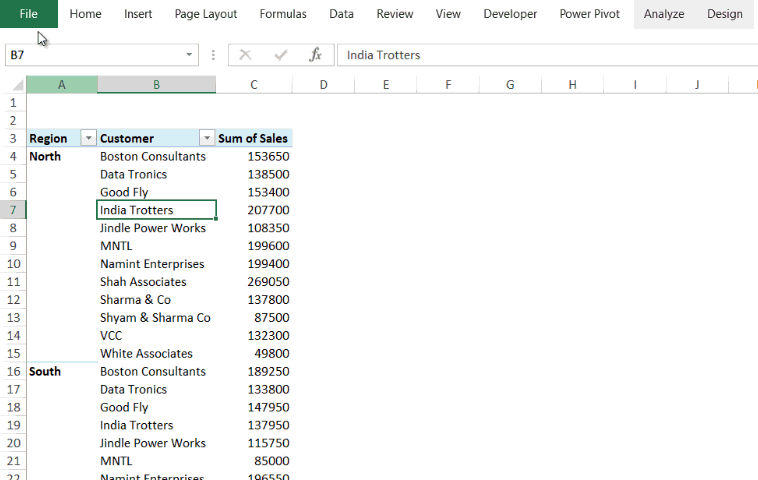Open the Page Layout tab
This screenshot has height=480, width=758.
click(205, 14)
